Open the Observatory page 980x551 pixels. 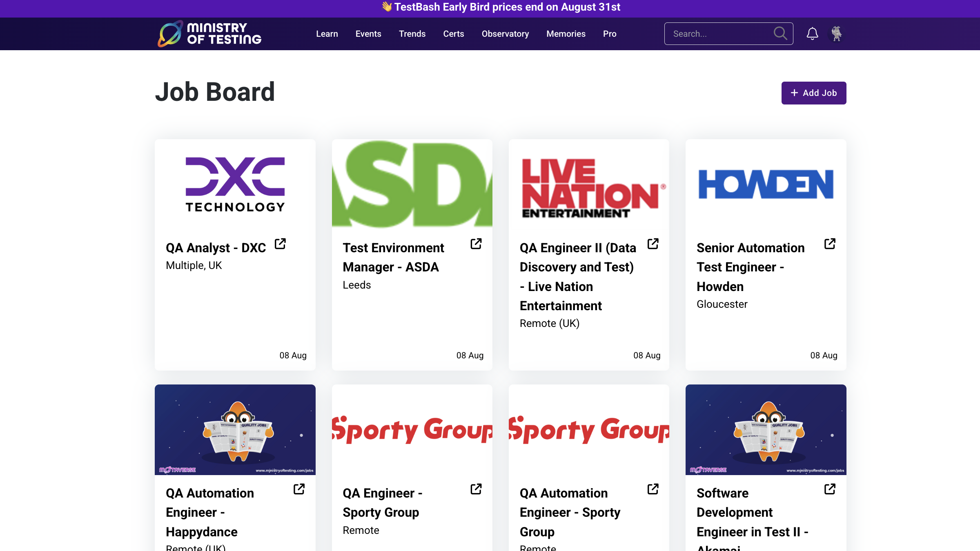coord(505,34)
